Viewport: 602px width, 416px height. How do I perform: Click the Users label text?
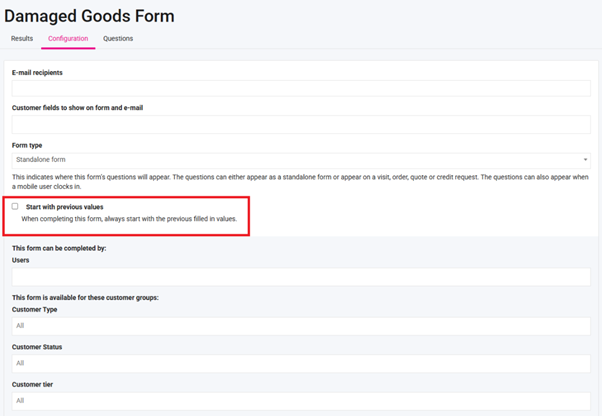[x=21, y=260]
